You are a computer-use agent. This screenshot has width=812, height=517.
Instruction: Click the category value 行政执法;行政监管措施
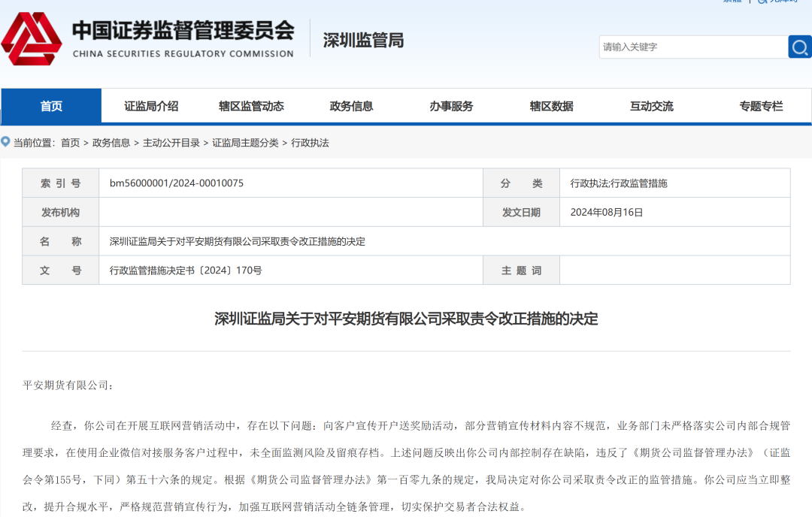point(618,183)
